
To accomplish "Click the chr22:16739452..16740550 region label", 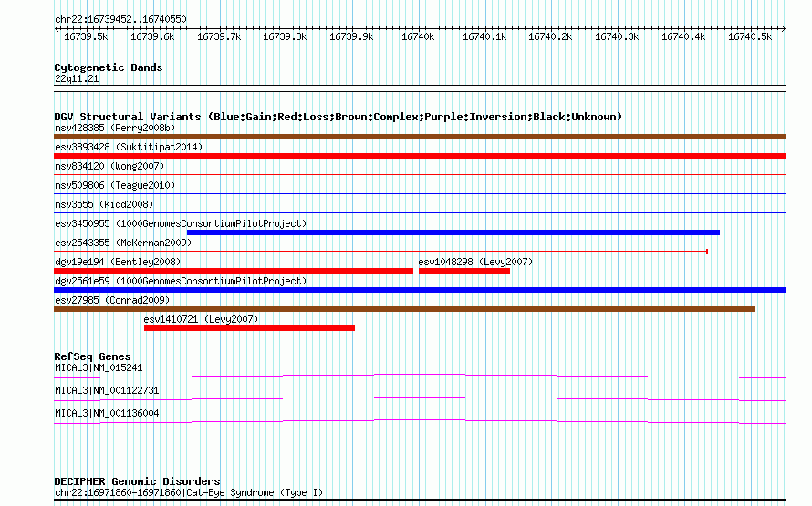I will [120, 19].
